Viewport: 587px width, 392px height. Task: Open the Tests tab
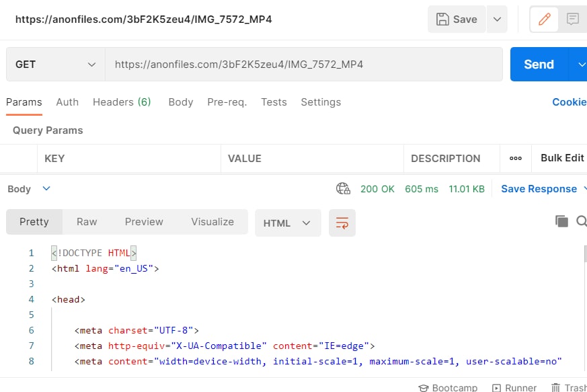point(274,102)
